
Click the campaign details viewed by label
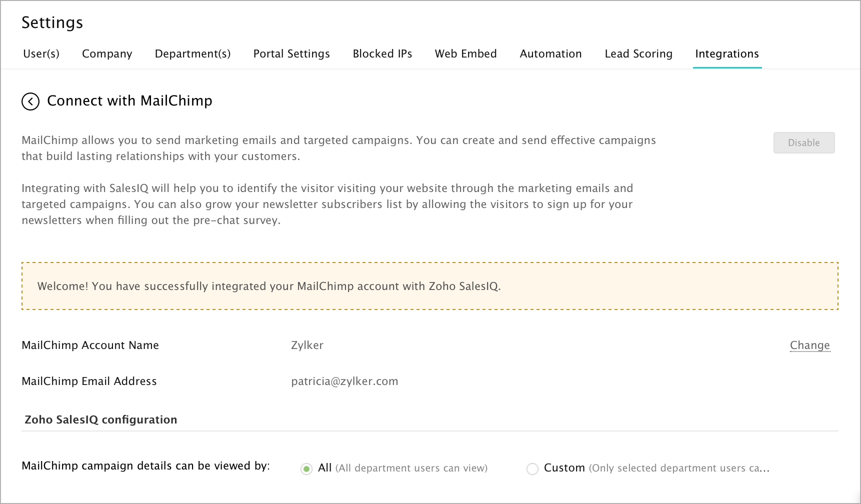(146, 465)
